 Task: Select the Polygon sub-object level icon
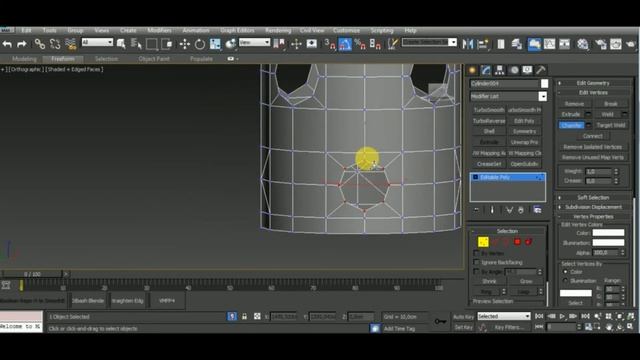[x=518, y=242]
